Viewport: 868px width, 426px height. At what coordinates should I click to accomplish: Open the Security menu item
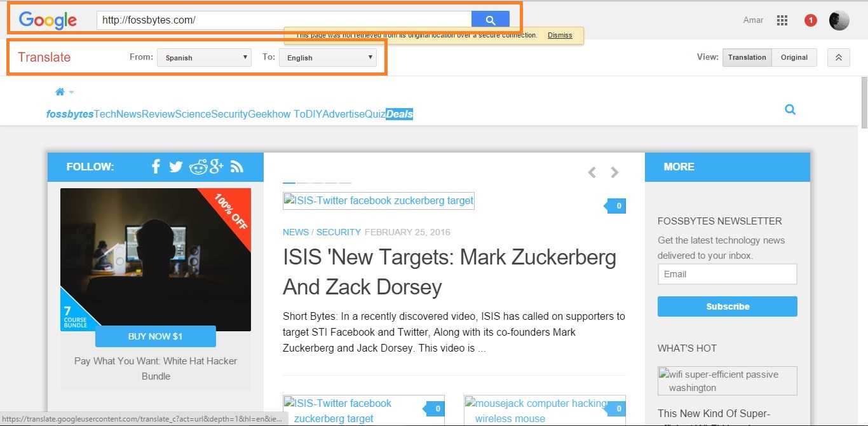point(229,114)
